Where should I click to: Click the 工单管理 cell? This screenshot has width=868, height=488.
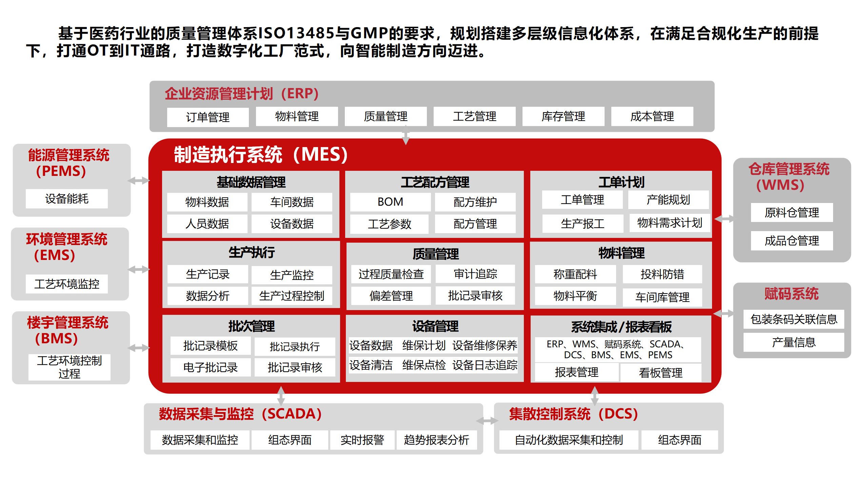pos(583,200)
